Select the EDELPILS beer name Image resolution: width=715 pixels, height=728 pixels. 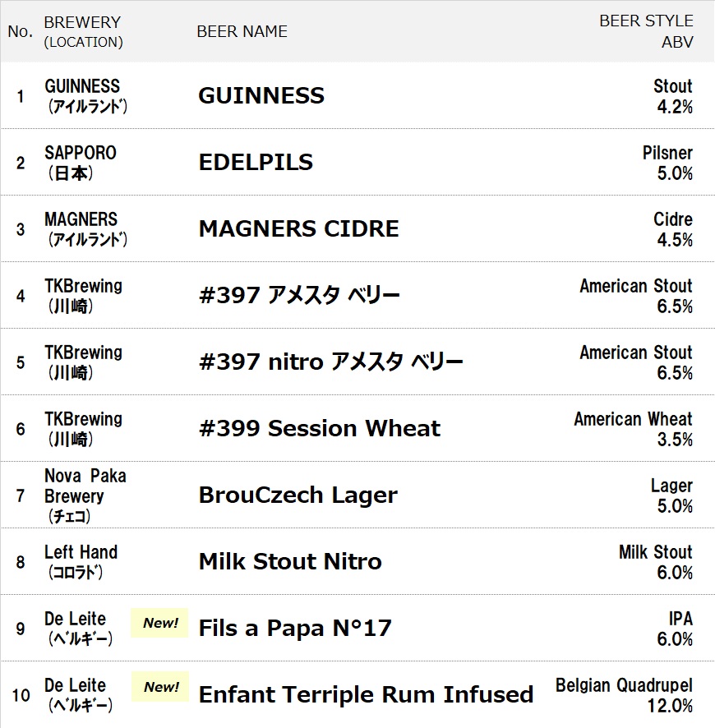tap(256, 162)
